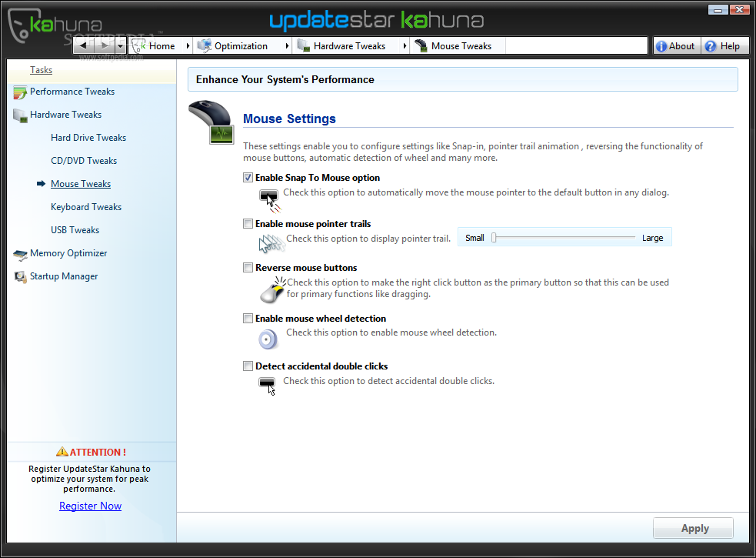Click the About info icon
This screenshot has height=558, width=756.
tap(661, 46)
